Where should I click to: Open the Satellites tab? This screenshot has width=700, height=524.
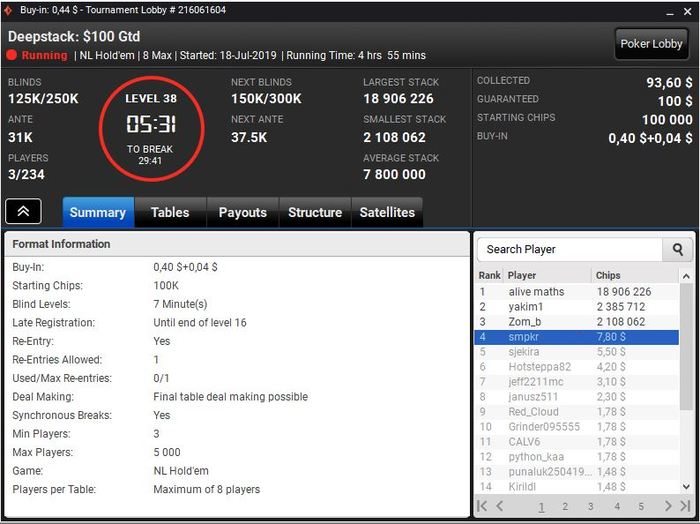pos(387,212)
